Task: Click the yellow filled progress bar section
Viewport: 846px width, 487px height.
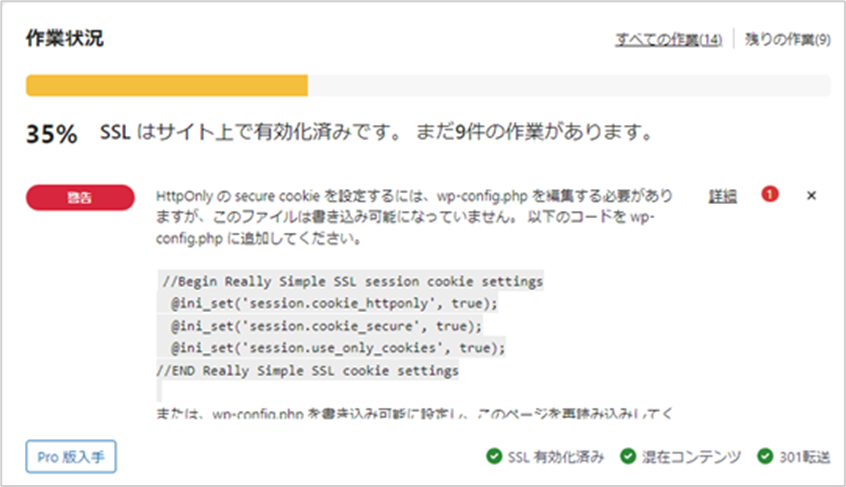Action: (167, 86)
